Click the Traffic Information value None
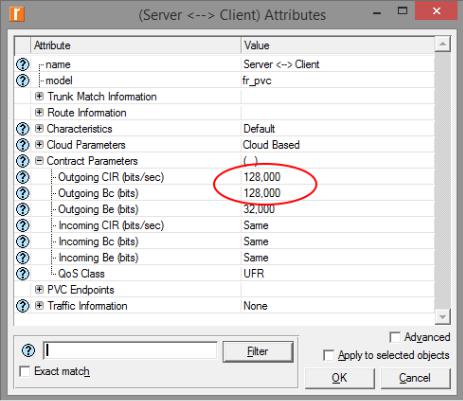463x401 pixels. [x=255, y=306]
